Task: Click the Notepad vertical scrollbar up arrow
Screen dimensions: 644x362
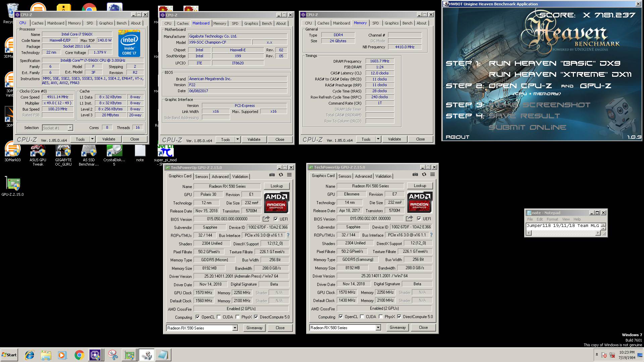Action: click(x=603, y=225)
